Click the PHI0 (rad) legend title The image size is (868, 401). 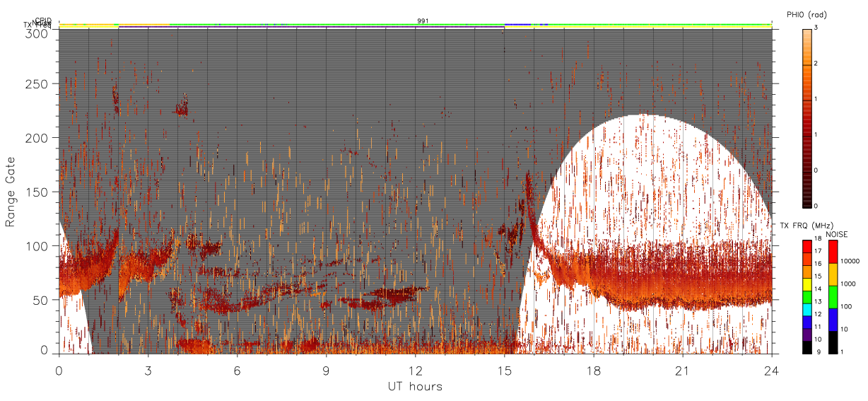click(x=807, y=14)
